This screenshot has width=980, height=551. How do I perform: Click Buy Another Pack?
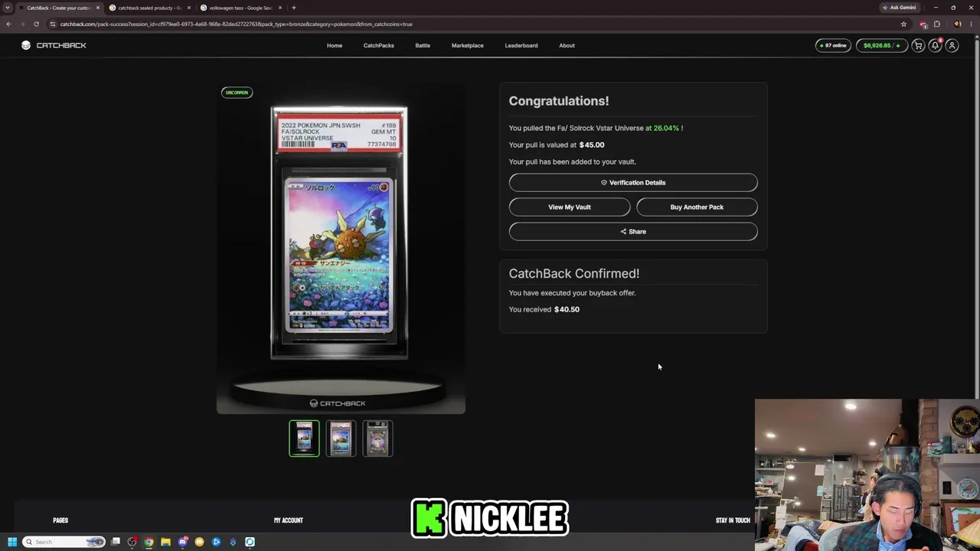click(697, 207)
